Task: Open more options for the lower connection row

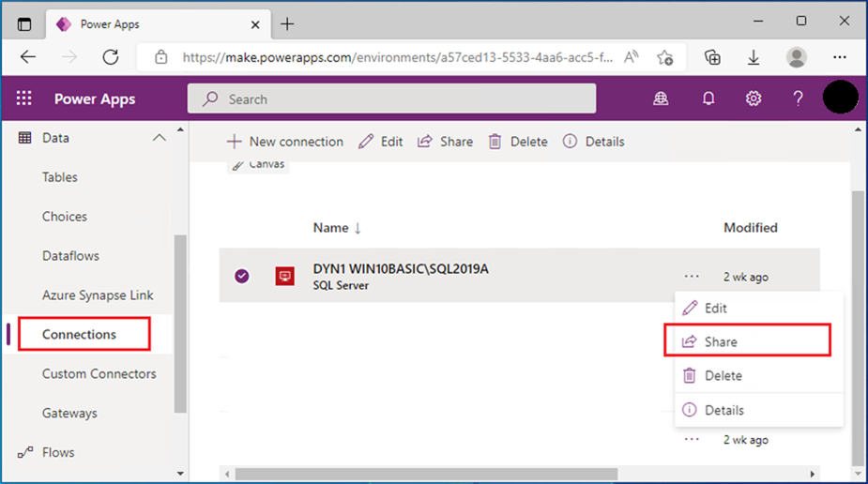Action: pos(692,439)
